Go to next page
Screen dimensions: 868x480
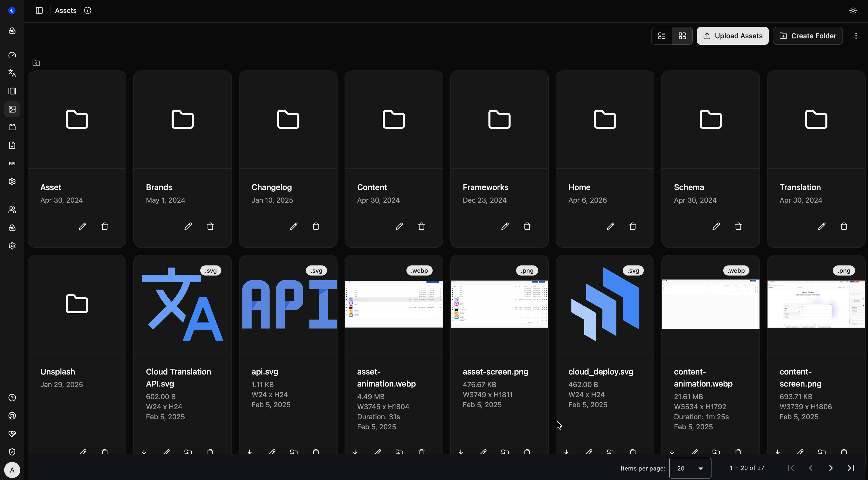click(831, 468)
